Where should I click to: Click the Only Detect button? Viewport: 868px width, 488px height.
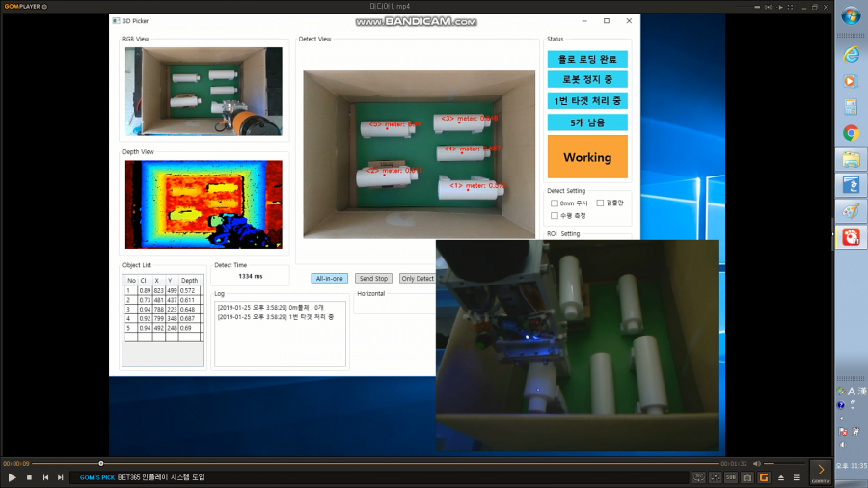pyautogui.click(x=418, y=279)
